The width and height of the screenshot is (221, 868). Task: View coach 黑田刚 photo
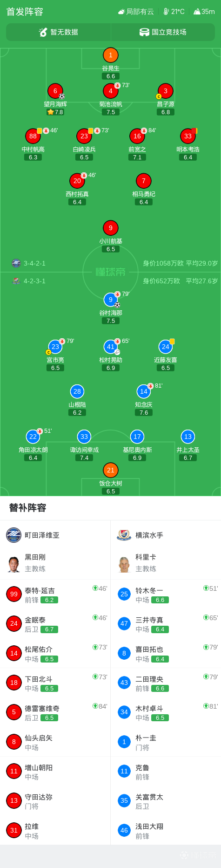tap(14, 563)
